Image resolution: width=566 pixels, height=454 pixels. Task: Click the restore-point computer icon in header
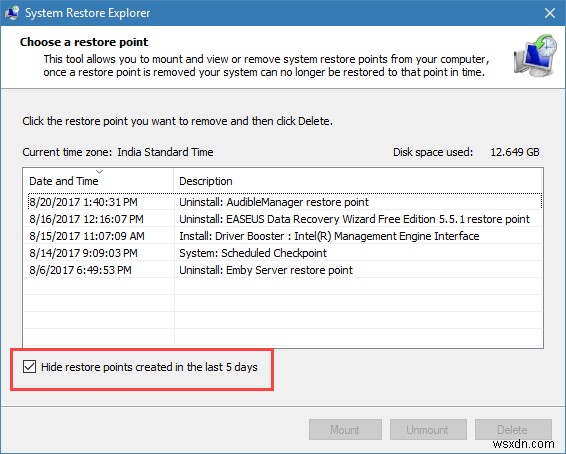tap(535, 56)
